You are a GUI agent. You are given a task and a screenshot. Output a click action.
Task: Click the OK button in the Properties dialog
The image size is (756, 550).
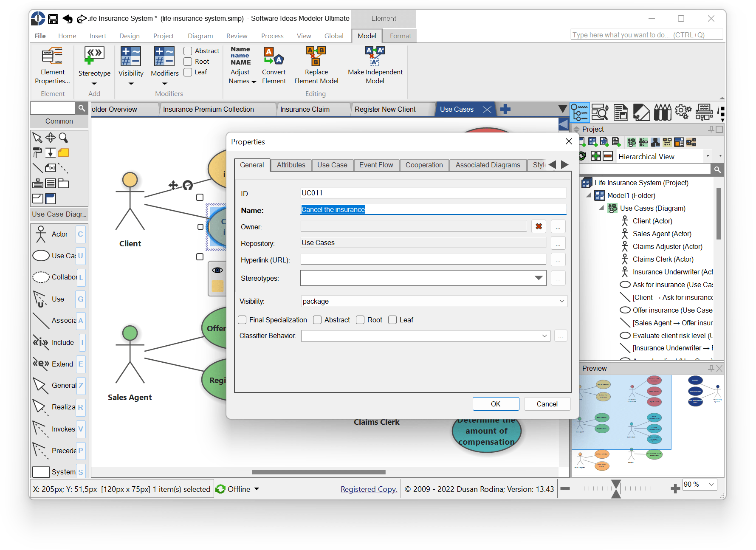(495, 404)
